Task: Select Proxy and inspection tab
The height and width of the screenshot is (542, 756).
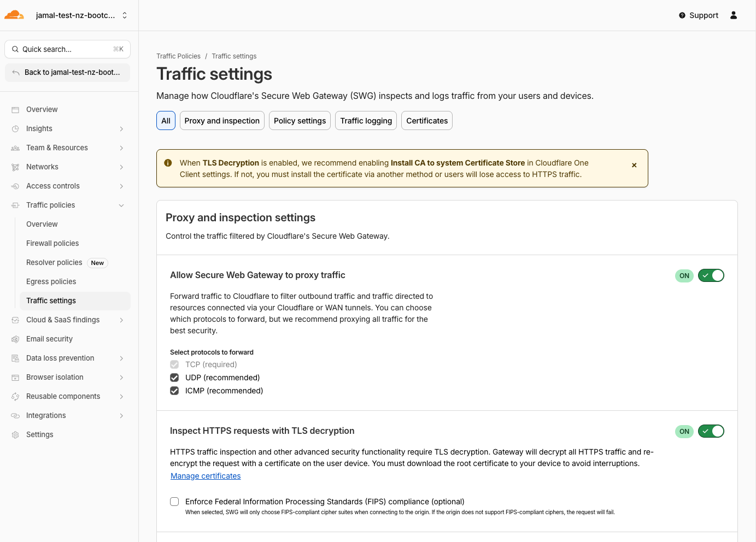Action: 222,121
